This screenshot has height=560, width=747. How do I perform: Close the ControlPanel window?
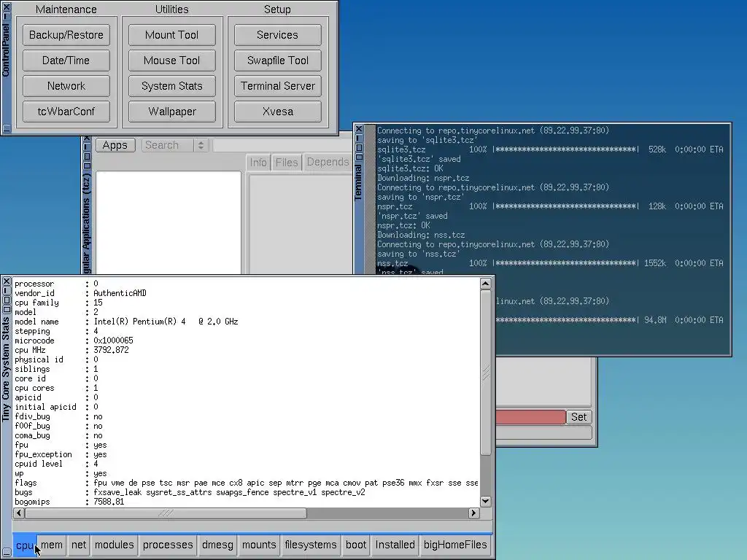click(6, 7)
